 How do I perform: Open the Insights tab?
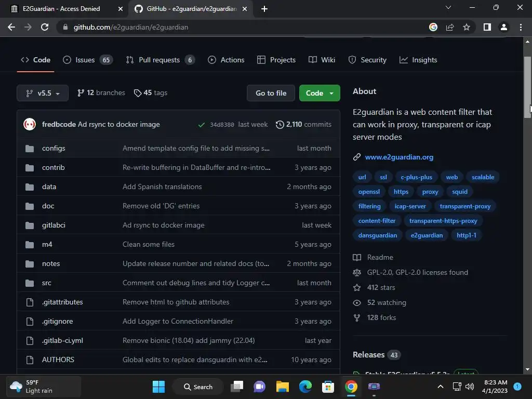tap(418, 60)
